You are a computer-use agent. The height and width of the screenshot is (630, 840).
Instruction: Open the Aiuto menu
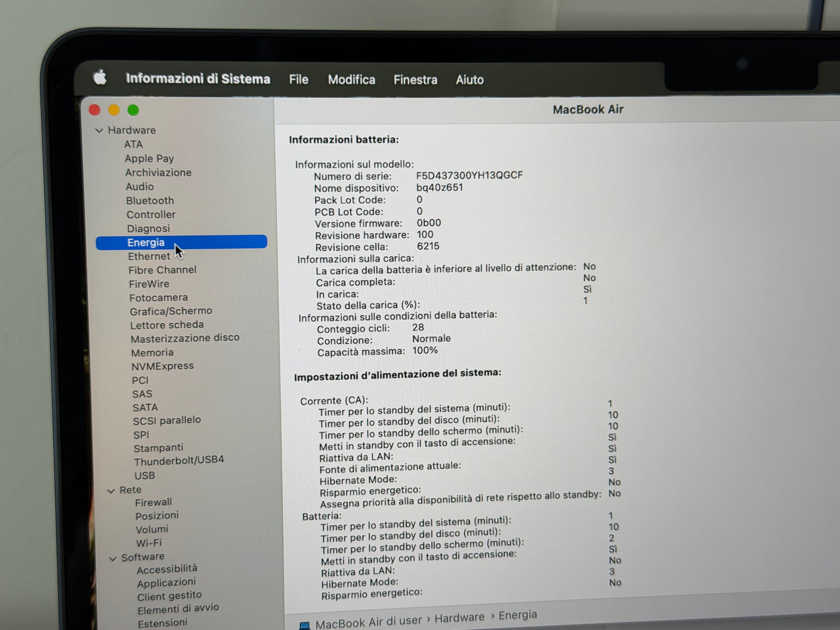pyautogui.click(x=470, y=80)
